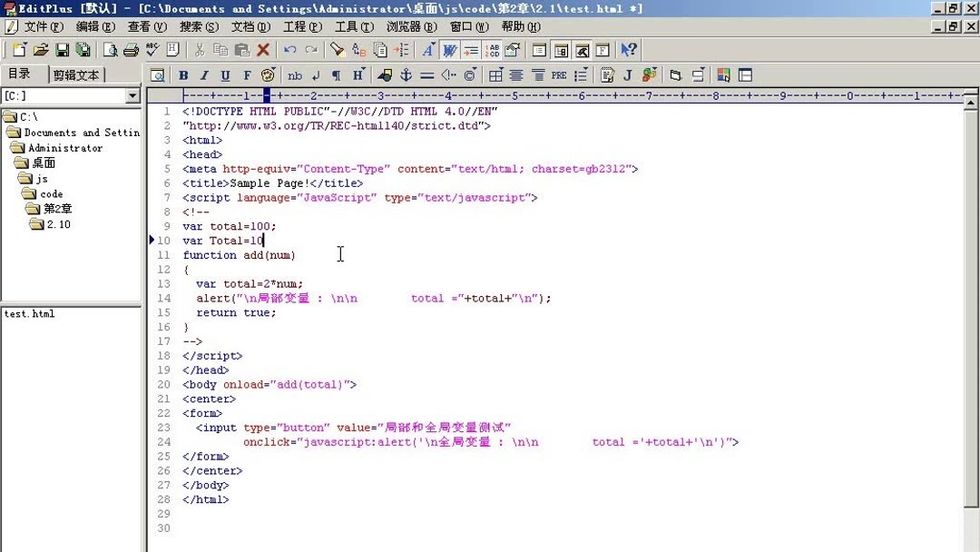Insert a horizontal rule from the HTML toolbar

pyautogui.click(x=426, y=74)
